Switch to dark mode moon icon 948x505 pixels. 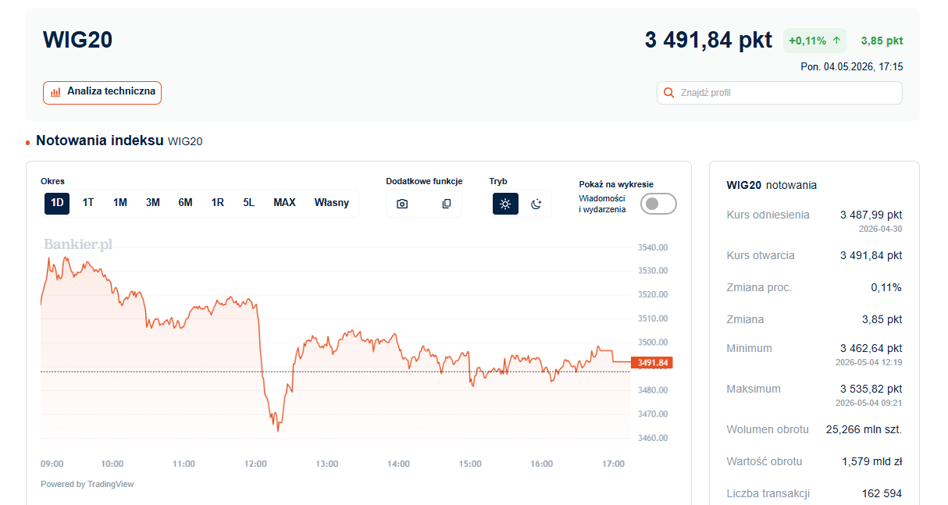[x=536, y=204]
